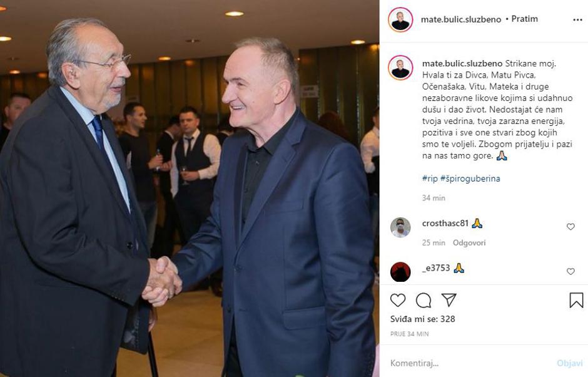
Task: View likes list Sviđa mi se: 328
Action: click(423, 319)
